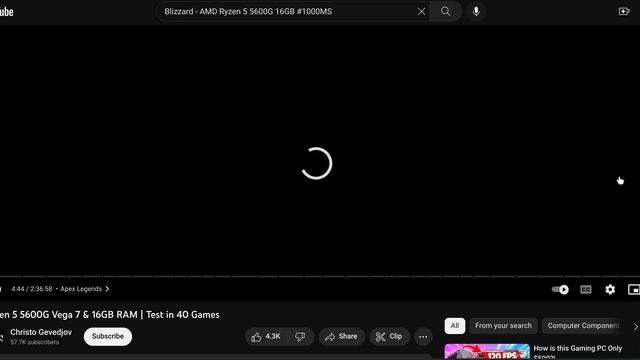This screenshot has width=640, height=360.
Task: Go to YouTube home via logo
Action: pyautogui.click(x=7, y=12)
